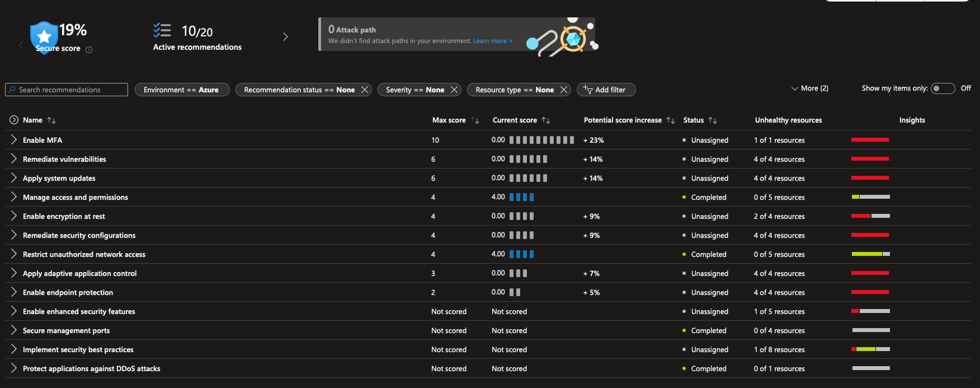Click Manage access and permissions health bar

point(870,197)
